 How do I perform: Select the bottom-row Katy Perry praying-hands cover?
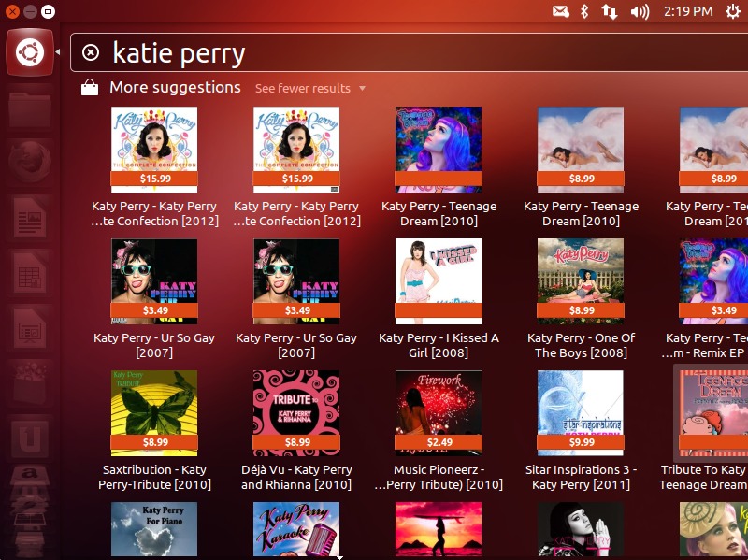tap(581, 529)
